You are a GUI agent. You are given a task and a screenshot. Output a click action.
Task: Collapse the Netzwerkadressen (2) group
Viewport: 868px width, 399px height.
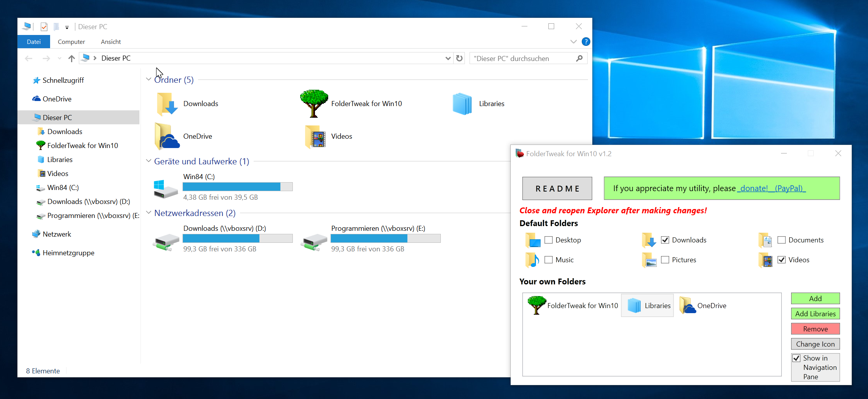[148, 213]
